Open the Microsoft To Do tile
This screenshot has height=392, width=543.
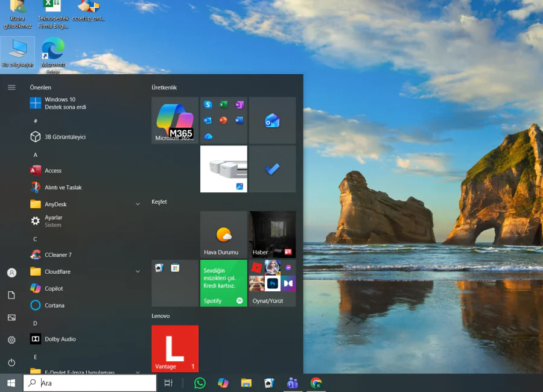[x=272, y=169]
